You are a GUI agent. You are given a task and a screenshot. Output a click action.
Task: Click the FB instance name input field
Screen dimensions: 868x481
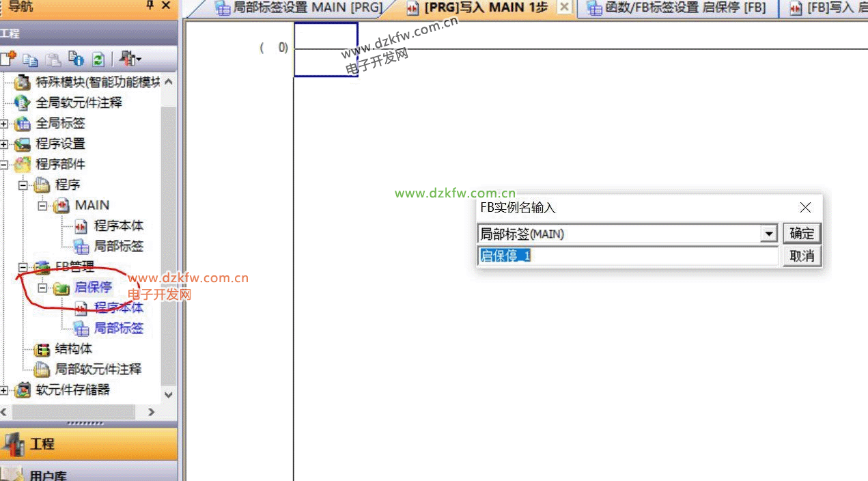pyautogui.click(x=627, y=256)
